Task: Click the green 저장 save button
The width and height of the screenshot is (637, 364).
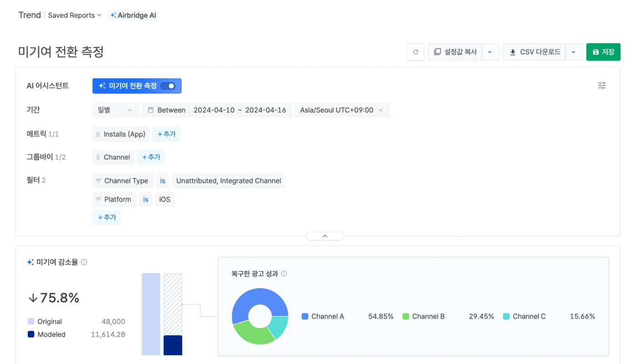Action: point(603,52)
